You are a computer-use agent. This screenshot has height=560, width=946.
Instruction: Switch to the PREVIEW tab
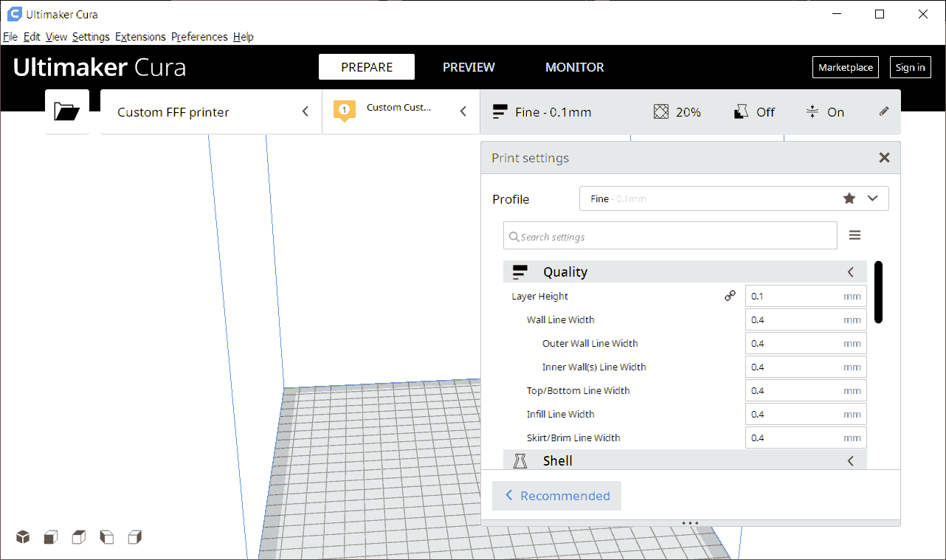pos(469,67)
